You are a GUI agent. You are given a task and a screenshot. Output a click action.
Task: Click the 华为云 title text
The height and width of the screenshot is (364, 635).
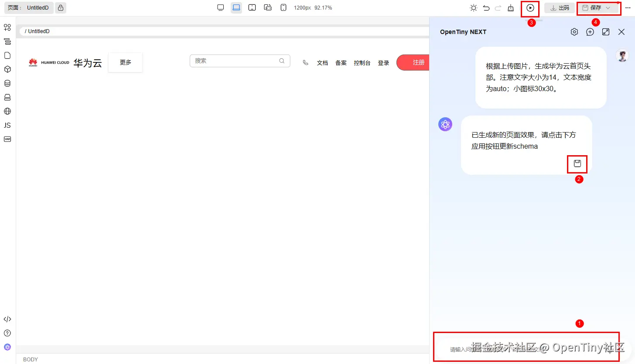point(88,63)
